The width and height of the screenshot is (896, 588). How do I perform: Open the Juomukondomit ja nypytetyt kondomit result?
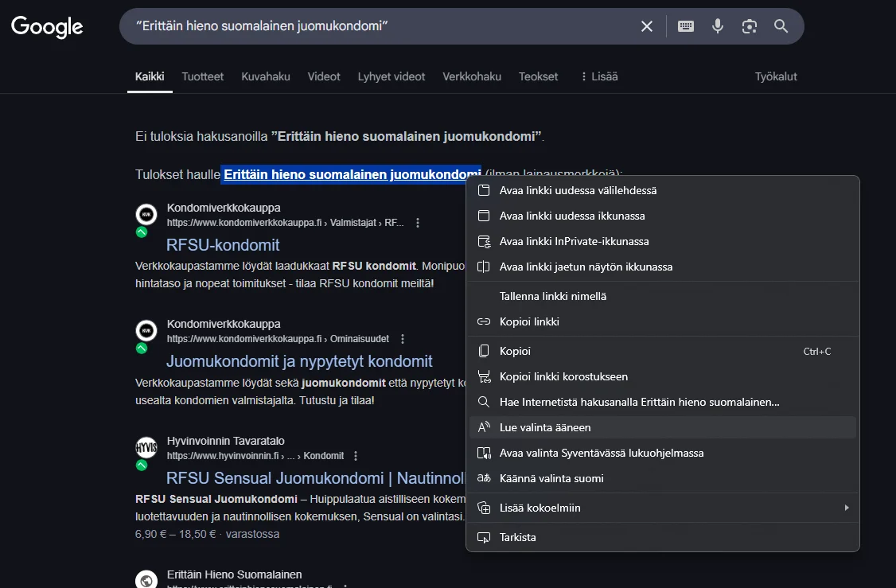tap(299, 361)
